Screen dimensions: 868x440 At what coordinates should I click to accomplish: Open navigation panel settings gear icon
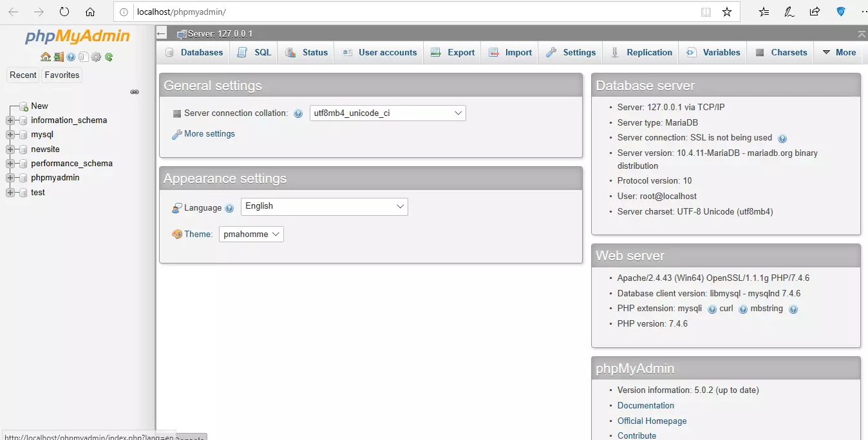pos(96,57)
